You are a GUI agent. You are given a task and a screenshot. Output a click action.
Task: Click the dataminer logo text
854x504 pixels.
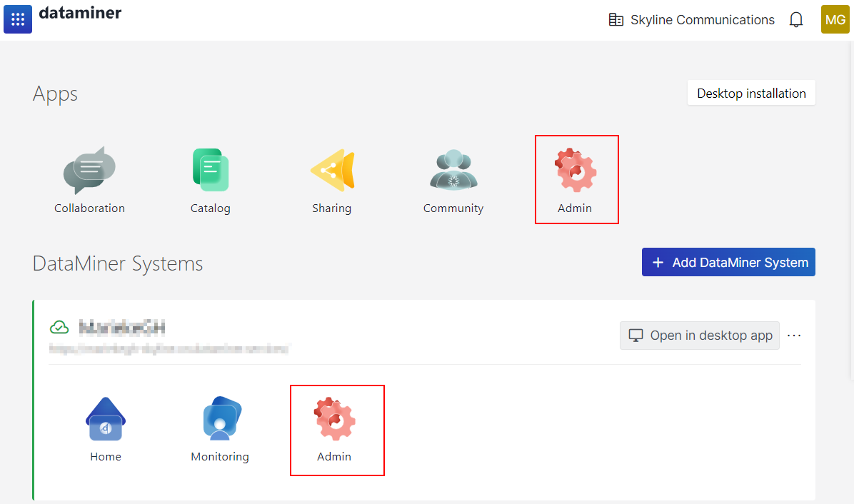80,13
